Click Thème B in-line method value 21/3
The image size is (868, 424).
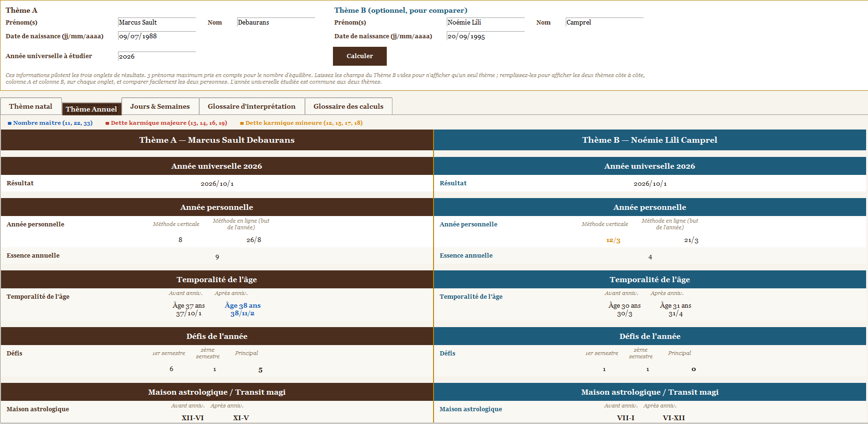(691, 240)
